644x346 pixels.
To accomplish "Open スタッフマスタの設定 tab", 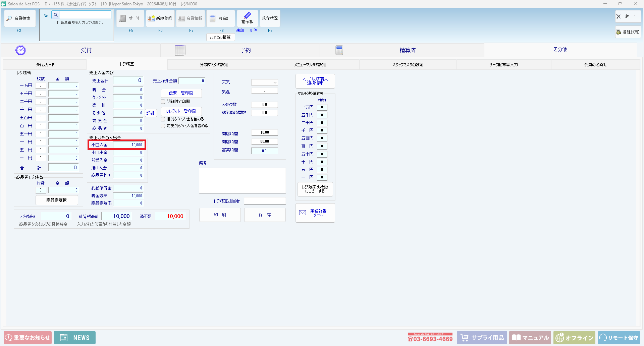I will 408,65.
